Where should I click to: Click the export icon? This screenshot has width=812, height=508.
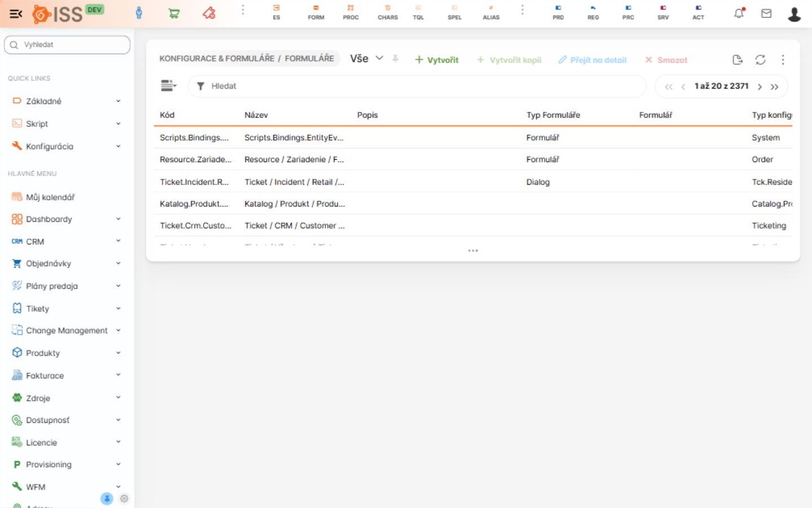coord(738,60)
